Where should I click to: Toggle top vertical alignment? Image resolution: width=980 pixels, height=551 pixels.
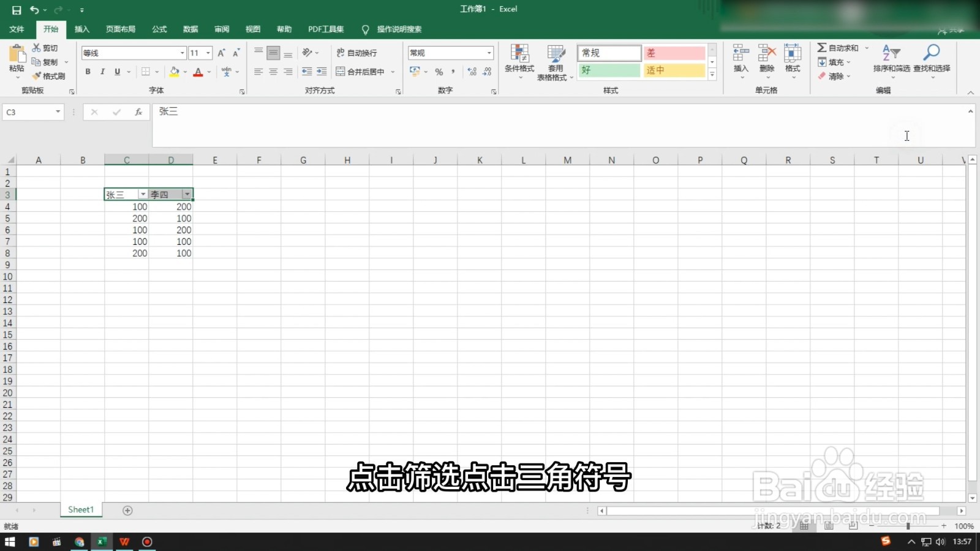258,53
